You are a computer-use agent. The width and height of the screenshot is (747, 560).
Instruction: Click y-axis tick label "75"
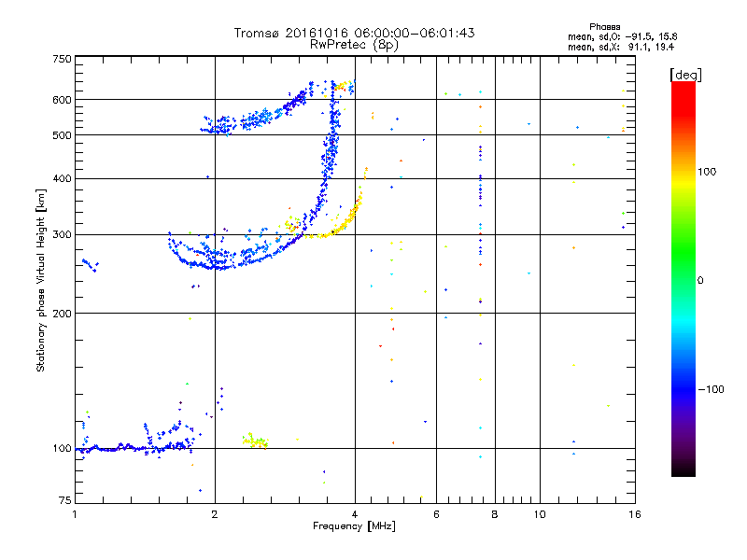65,500
